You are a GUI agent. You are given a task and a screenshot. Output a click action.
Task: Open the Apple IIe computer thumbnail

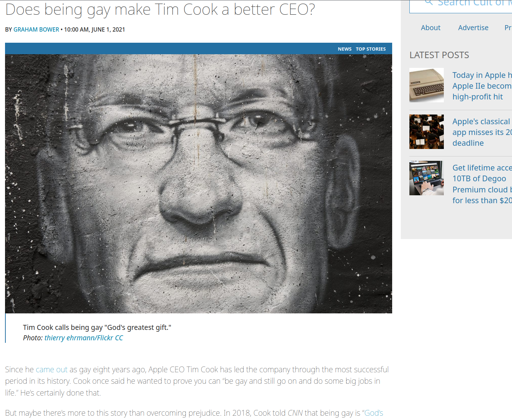[x=427, y=85]
